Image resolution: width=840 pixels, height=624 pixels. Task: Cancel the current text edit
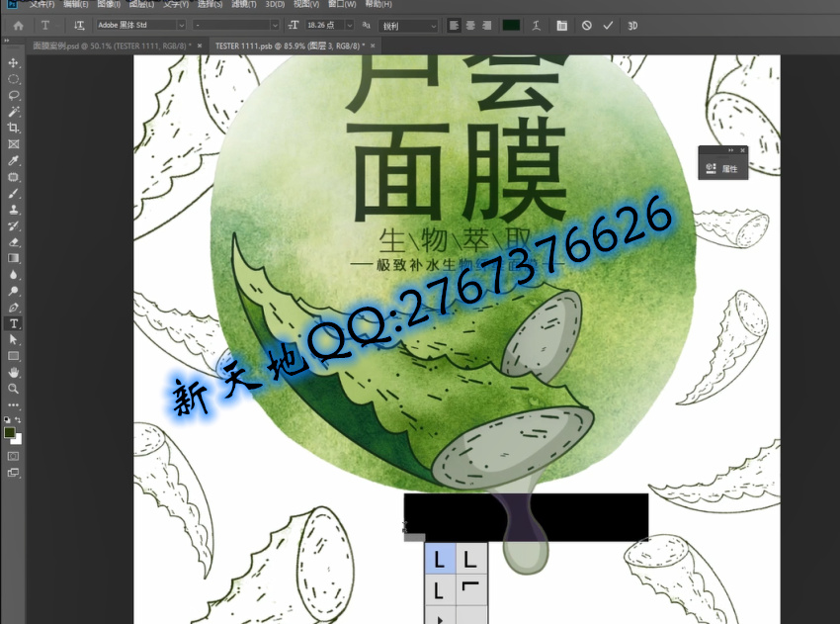click(587, 25)
